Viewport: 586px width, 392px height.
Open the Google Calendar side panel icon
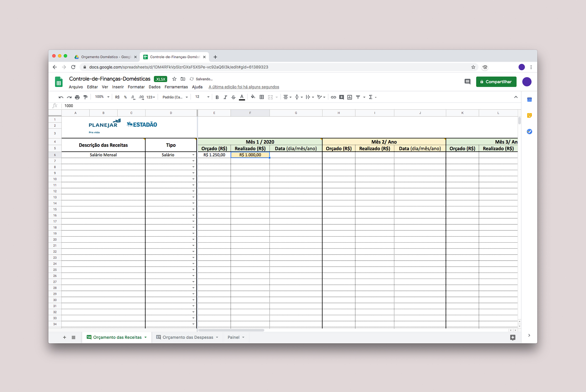click(x=530, y=100)
